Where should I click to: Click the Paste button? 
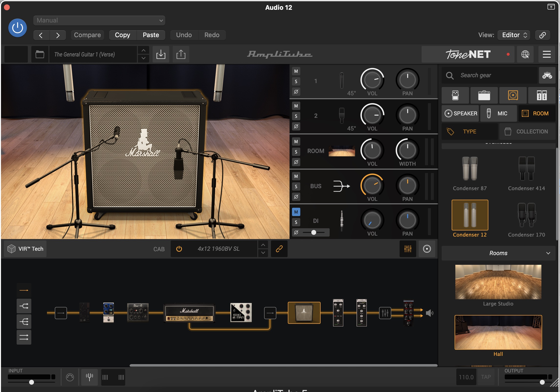pyautogui.click(x=151, y=35)
